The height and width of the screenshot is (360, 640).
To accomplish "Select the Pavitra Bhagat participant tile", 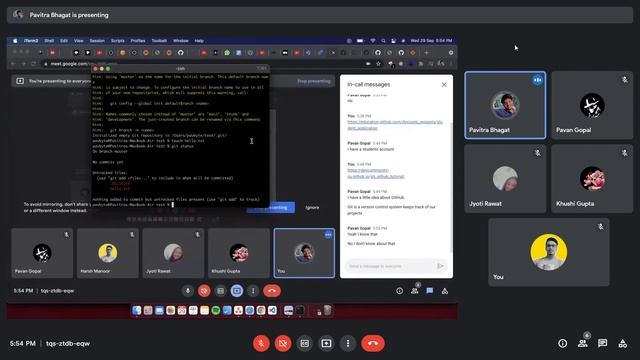I will coord(505,105).
